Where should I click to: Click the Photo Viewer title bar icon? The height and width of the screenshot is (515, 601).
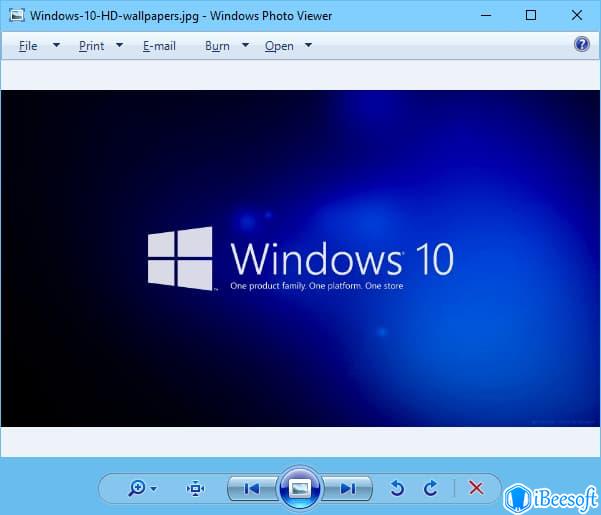(x=16, y=15)
